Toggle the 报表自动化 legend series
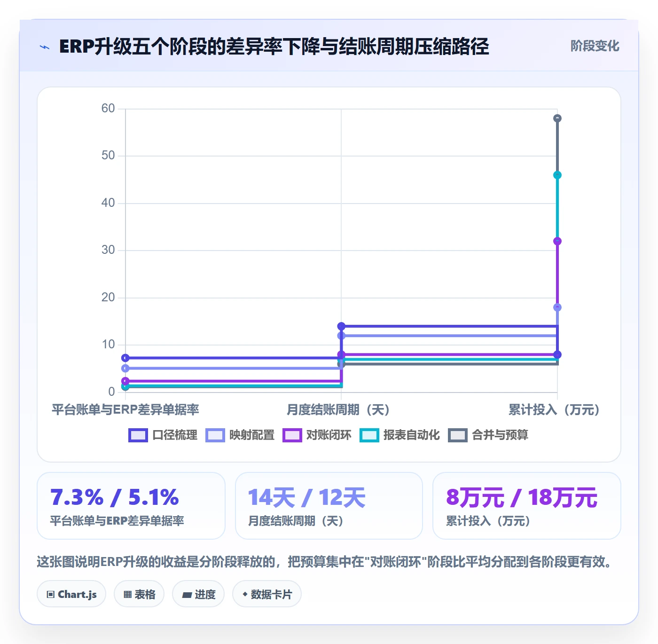This screenshot has width=658, height=644. [x=400, y=435]
